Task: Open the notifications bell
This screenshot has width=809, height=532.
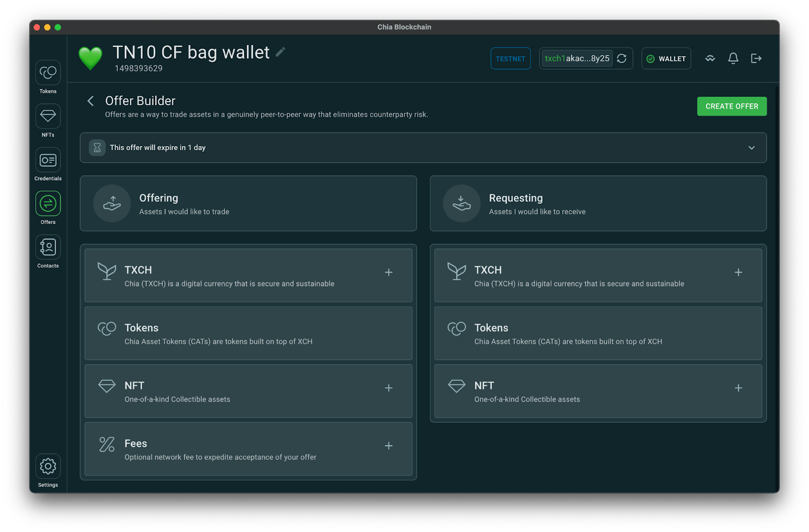Action: [x=733, y=59]
